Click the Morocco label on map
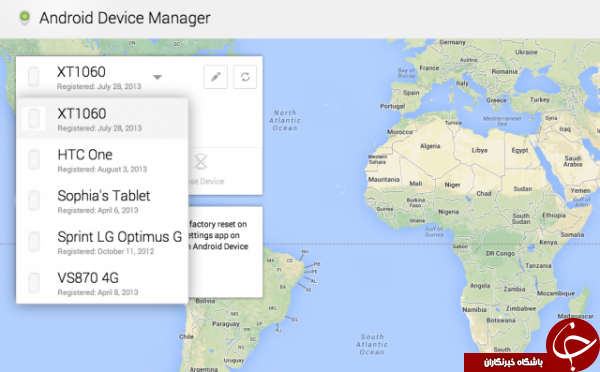The width and height of the screenshot is (600, 372). click(x=400, y=132)
